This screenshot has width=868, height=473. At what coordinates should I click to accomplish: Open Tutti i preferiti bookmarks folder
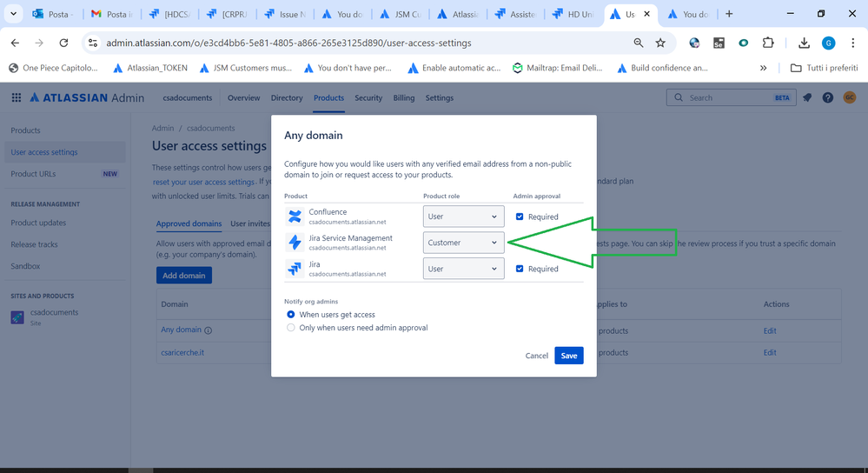pos(824,68)
